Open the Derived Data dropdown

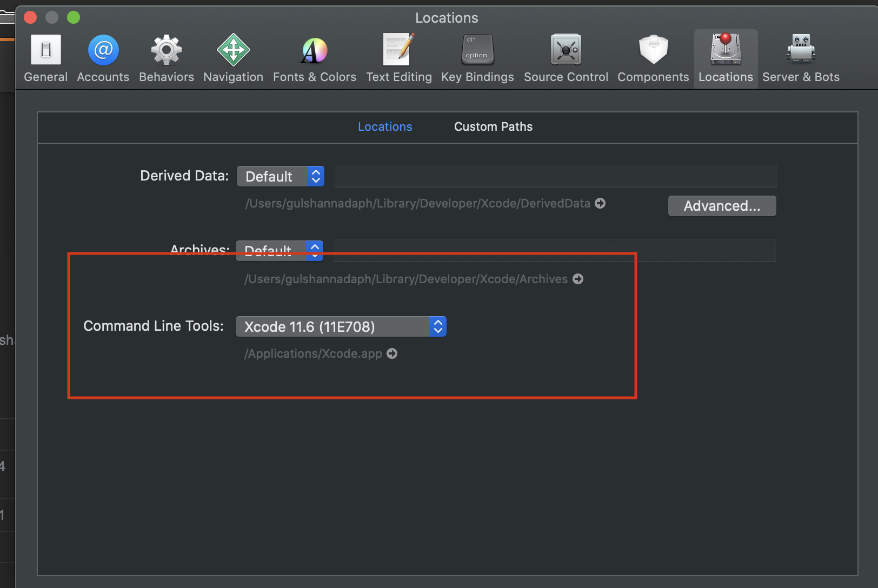point(281,176)
